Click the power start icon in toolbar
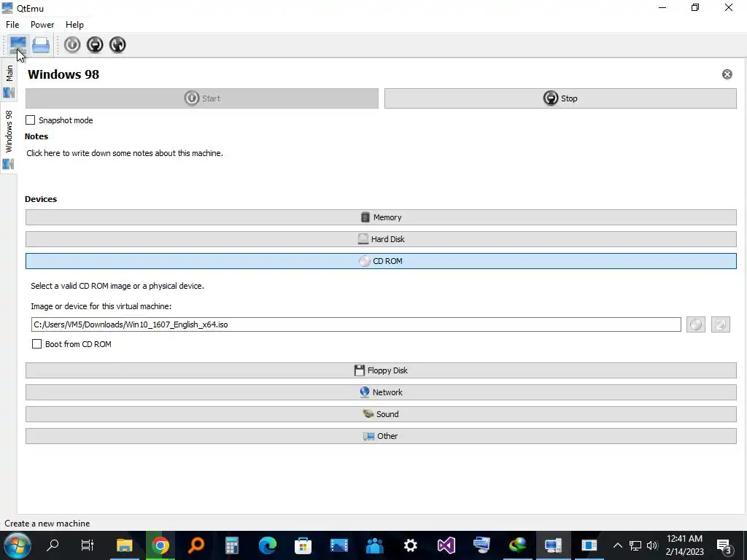Screen dimensions: 747x560 click(72, 44)
